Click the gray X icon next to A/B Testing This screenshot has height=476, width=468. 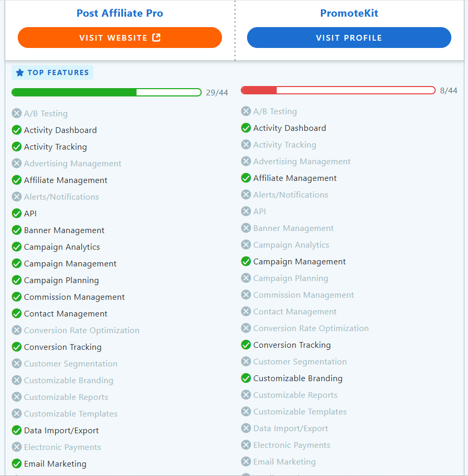(x=16, y=113)
